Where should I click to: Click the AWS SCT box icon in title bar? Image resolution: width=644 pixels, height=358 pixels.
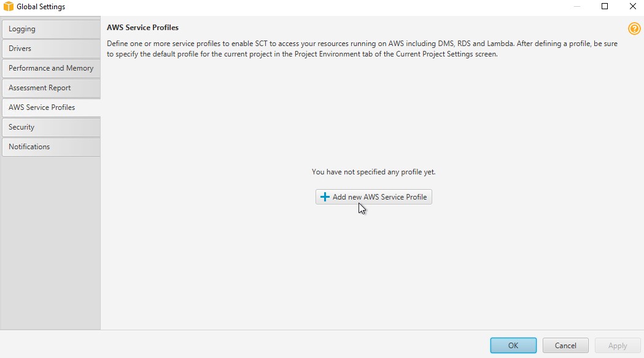(8, 7)
